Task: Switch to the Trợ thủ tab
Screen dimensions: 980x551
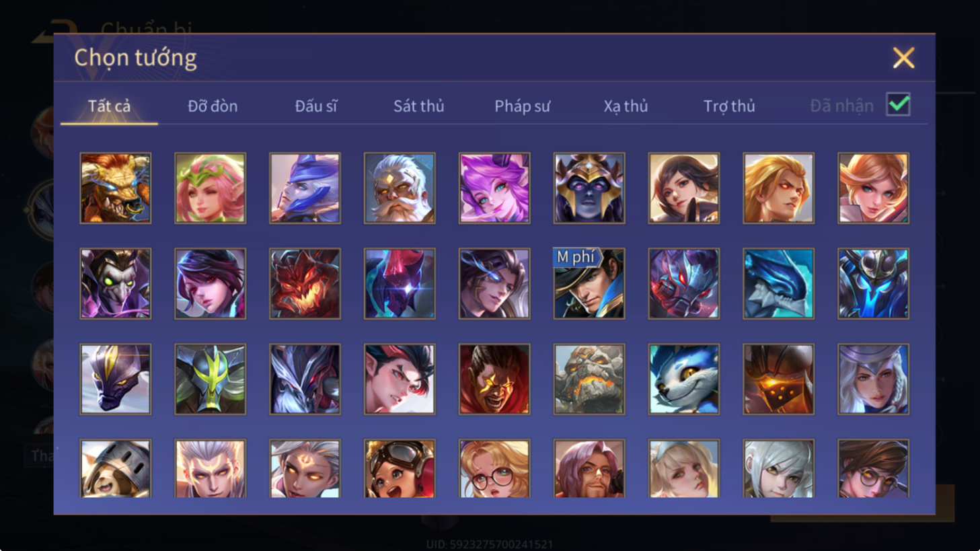Action: [729, 106]
